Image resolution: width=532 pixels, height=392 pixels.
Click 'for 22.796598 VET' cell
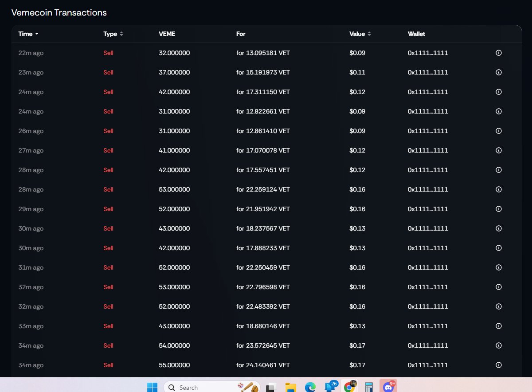click(263, 287)
